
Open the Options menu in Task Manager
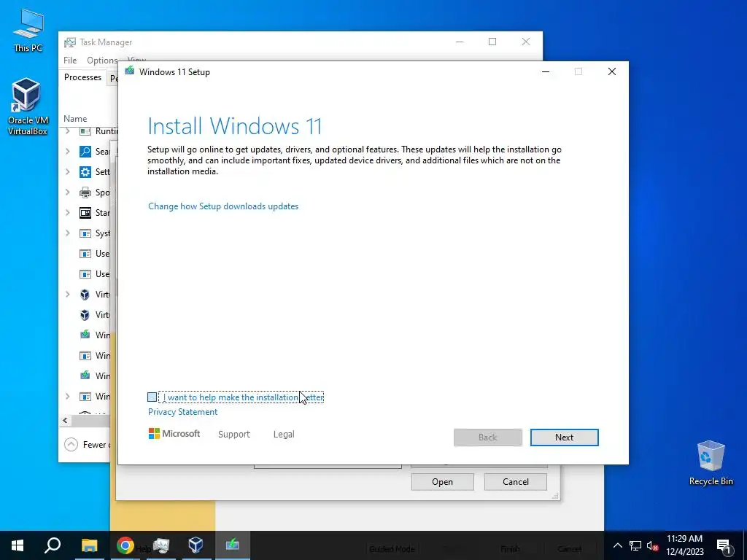[x=102, y=61]
